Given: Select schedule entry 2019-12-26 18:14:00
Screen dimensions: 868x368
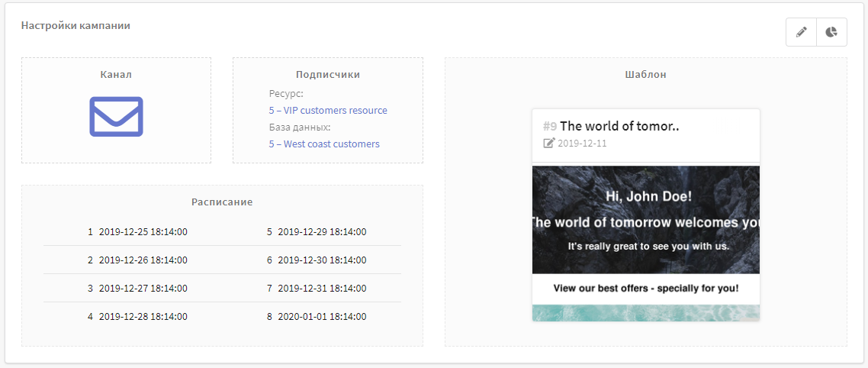Looking at the screenshot, I should (143, 260).
